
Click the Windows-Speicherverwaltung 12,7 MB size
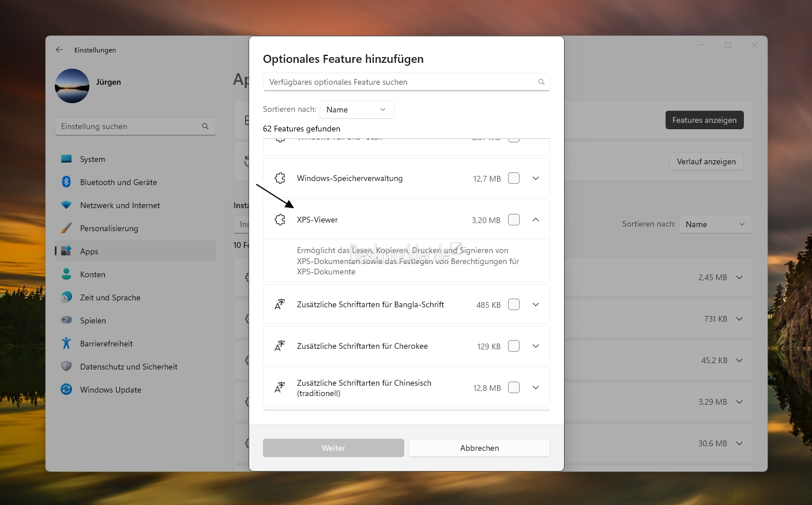click(x=487, y=179)
